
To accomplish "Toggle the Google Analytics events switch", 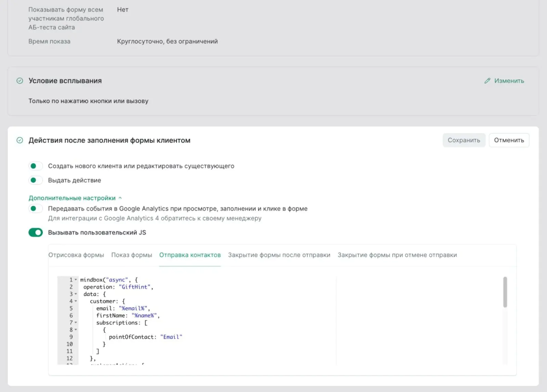I will click(x=36, y=209).
